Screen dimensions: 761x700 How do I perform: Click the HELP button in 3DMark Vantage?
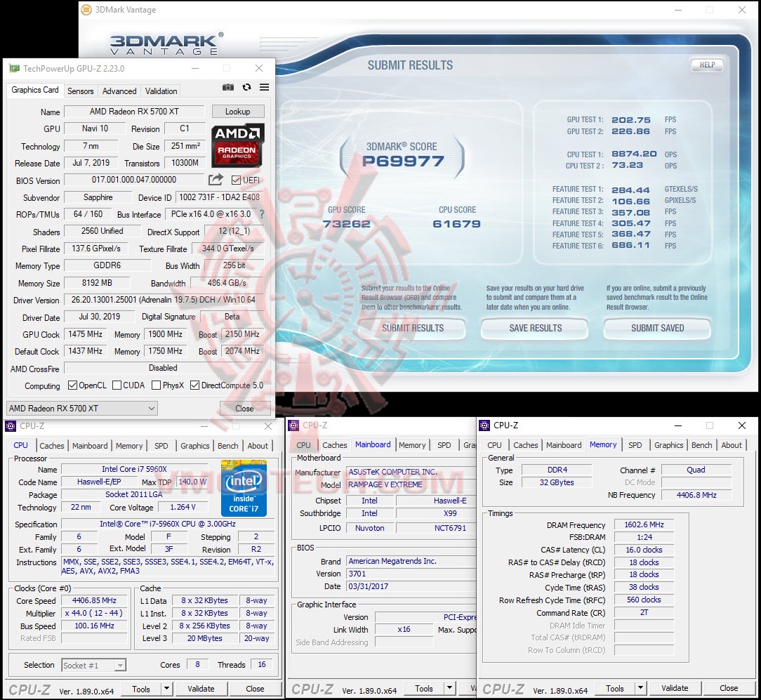coord(707,65)
